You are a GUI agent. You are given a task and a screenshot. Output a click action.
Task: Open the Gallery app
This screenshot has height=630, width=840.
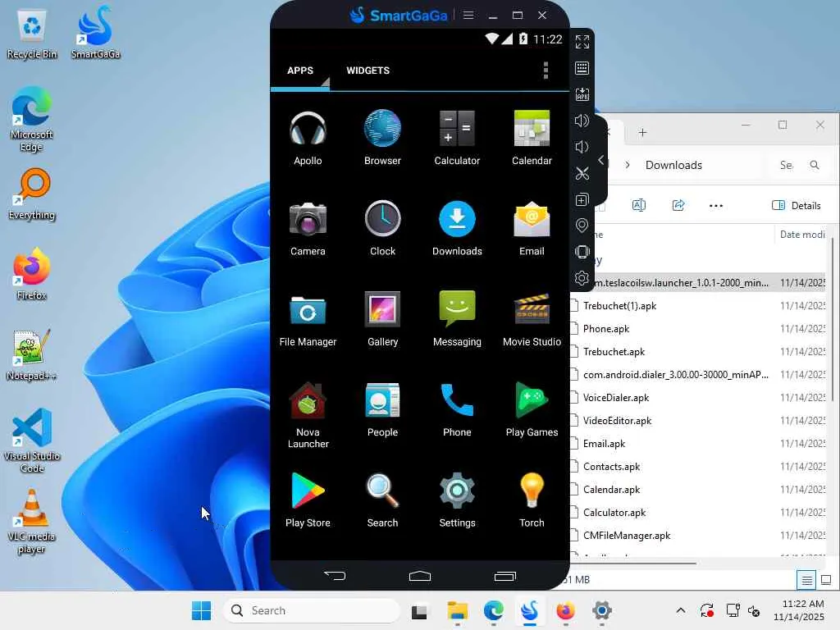(382, 319)
